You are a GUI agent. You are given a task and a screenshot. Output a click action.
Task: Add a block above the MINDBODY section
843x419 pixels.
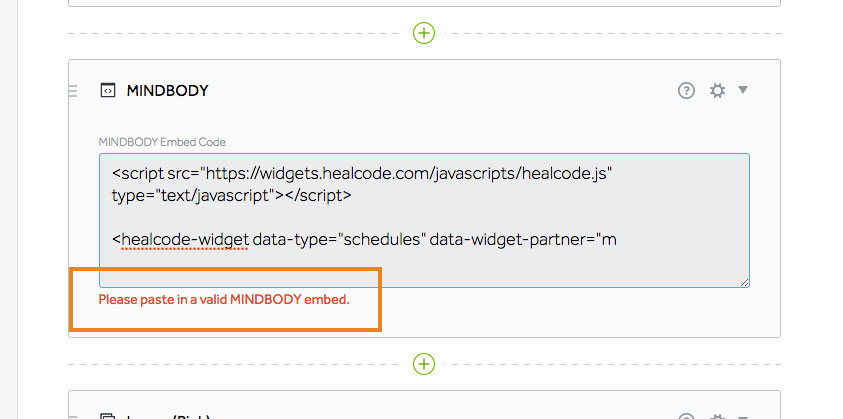[424, 33]
